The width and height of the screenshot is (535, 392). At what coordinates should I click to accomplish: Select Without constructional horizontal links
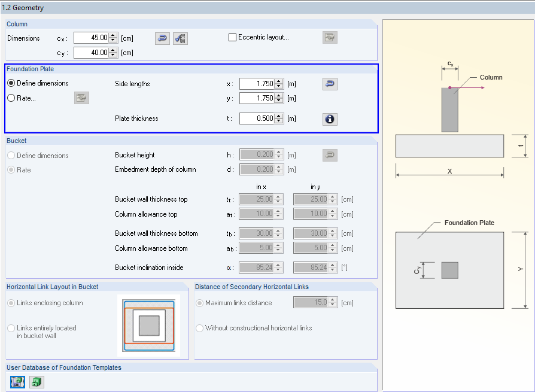(x=200, y=328)
